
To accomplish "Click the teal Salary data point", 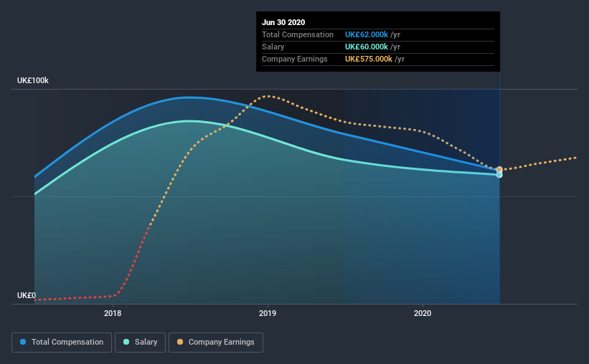I will 499,175.
